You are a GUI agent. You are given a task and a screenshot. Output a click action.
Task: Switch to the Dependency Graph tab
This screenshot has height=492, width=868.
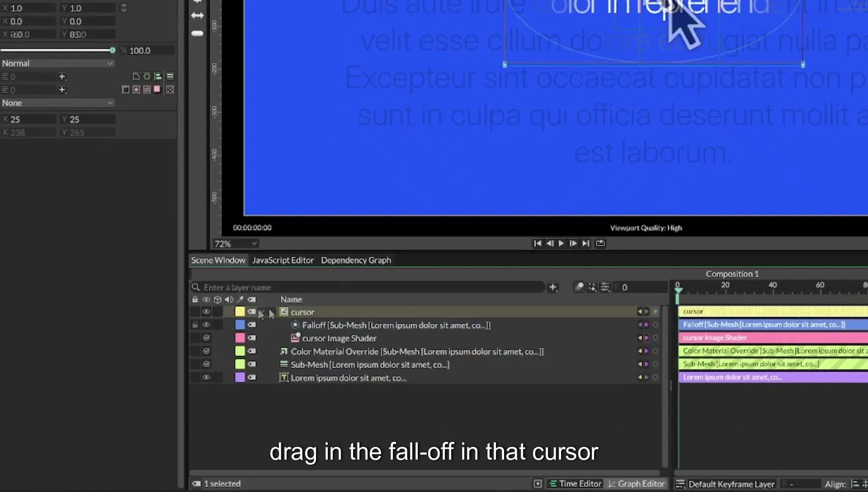coord(356,260)
